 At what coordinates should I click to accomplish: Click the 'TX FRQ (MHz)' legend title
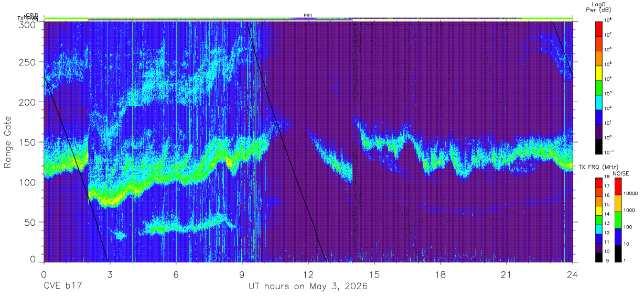[x=598, y=167]
